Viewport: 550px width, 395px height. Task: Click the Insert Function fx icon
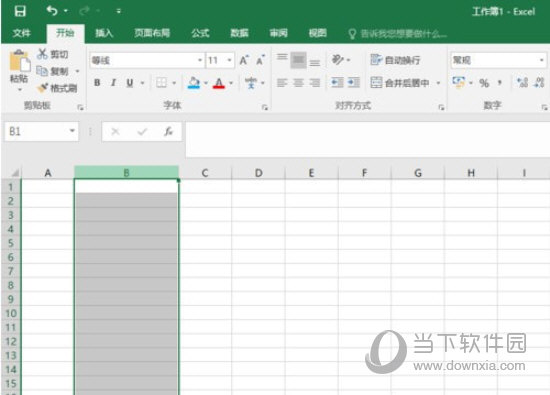click(x=168, y=132)
